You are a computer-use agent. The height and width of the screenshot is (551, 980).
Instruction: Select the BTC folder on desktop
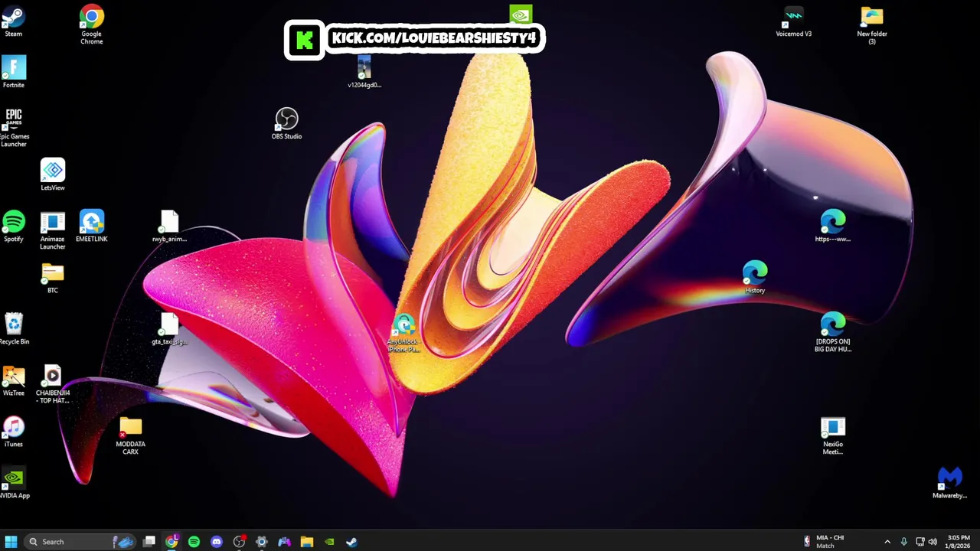pos(53,279)
